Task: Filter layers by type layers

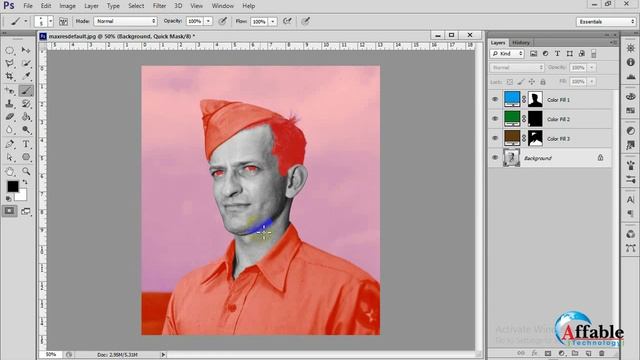Action: click(x=557, y=53)
